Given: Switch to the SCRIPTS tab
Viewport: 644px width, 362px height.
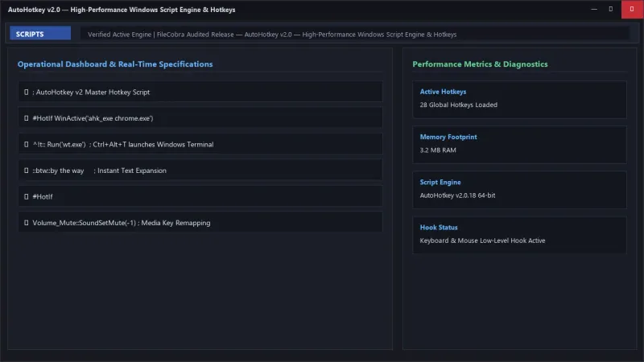Looking at the screenshot, I should click(x=40, y=34).
